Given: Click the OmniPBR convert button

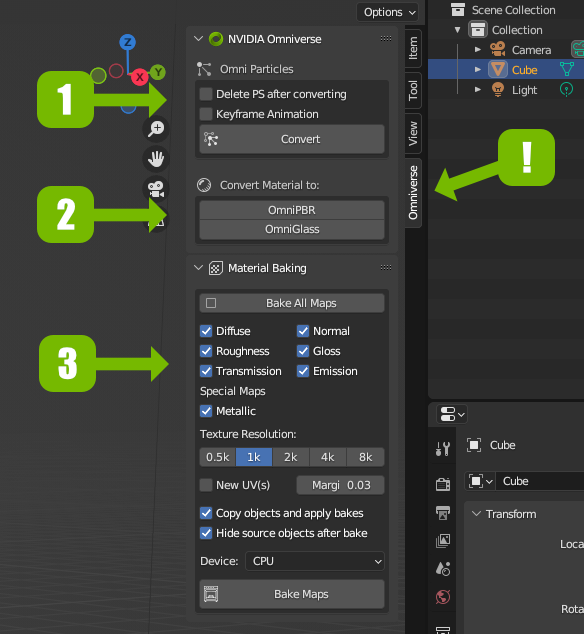Looking at the screenshot, I should click(292, 210).
